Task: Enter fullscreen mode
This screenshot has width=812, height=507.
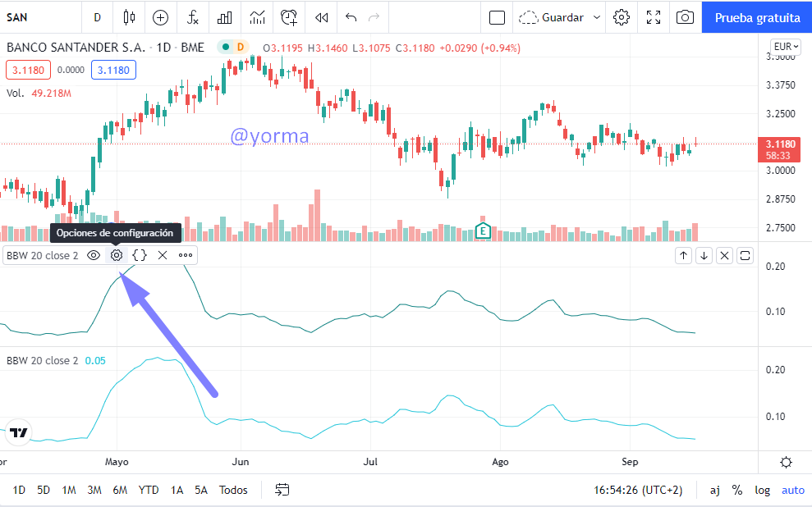Action: (x=654, y=17)
